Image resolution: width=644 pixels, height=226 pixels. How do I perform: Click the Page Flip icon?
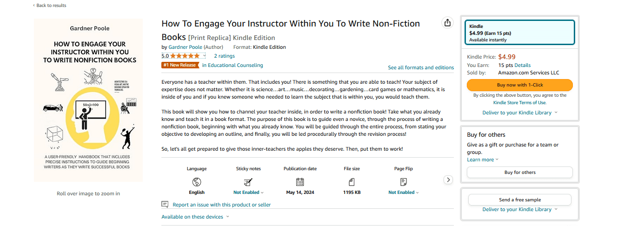click(403, 182)
